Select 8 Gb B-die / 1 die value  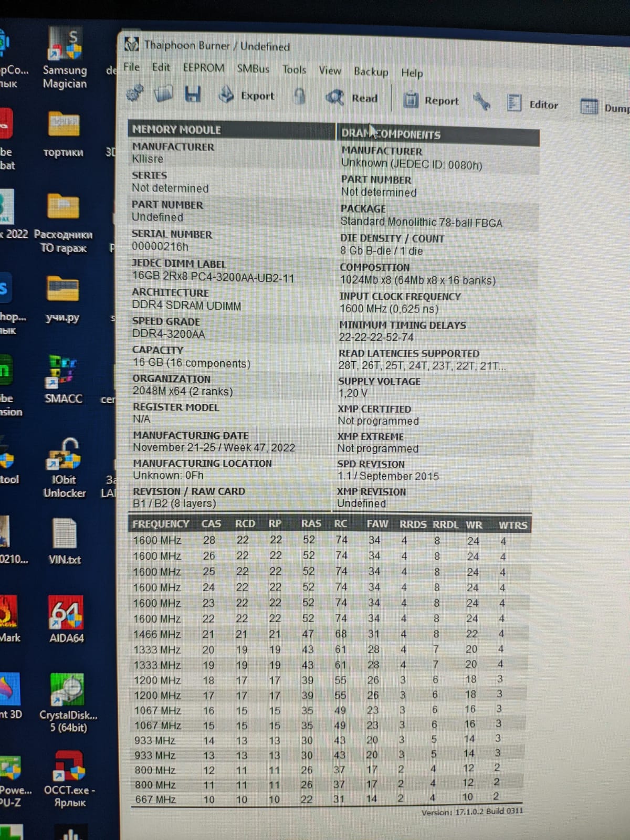tap(381, 251)
